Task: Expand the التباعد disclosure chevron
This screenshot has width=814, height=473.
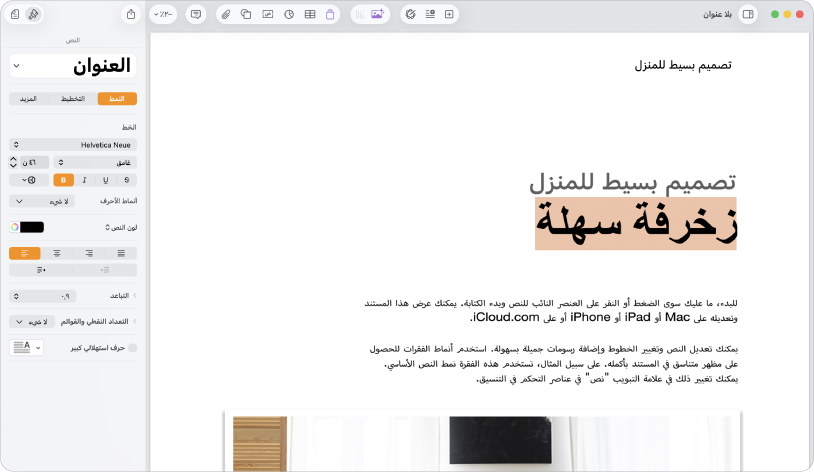Action: tap(134, 296)
